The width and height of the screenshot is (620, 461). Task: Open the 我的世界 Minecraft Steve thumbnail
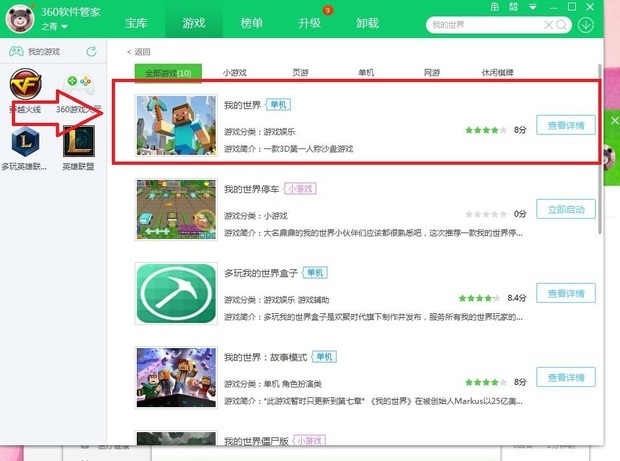coord(176,125)
